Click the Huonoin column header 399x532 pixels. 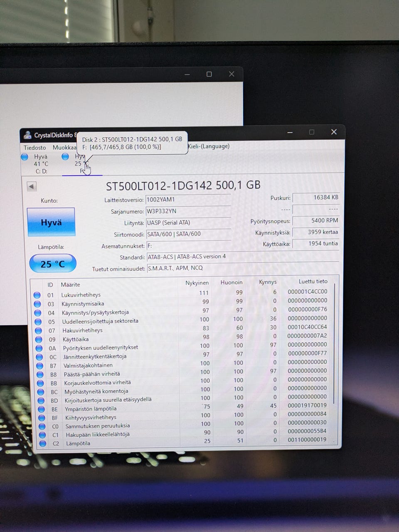point(232,282)
